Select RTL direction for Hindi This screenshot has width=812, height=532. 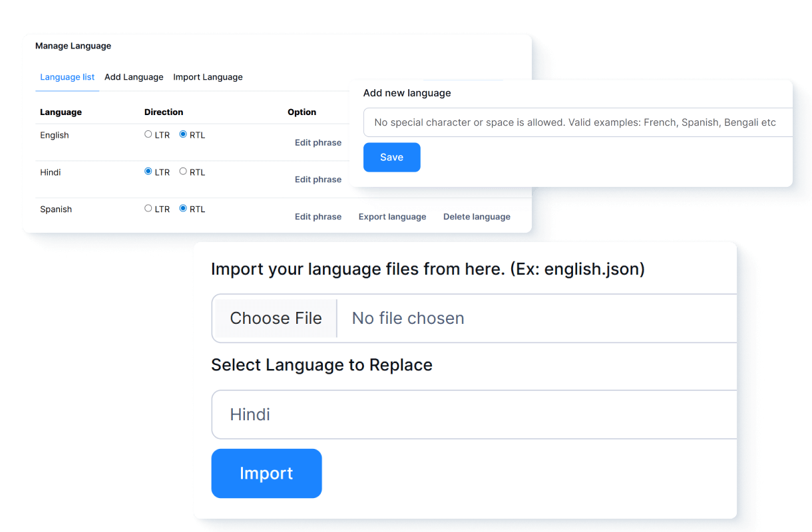183,172
